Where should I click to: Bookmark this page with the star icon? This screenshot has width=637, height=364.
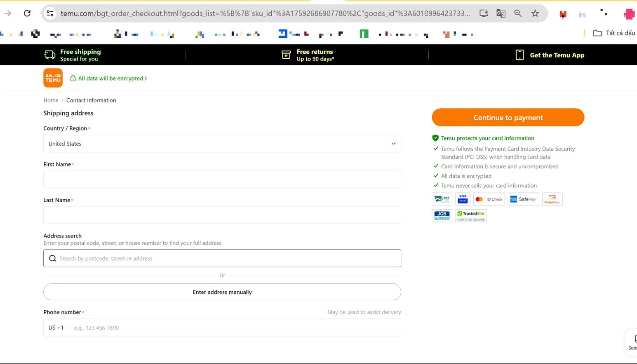point(535,13)
